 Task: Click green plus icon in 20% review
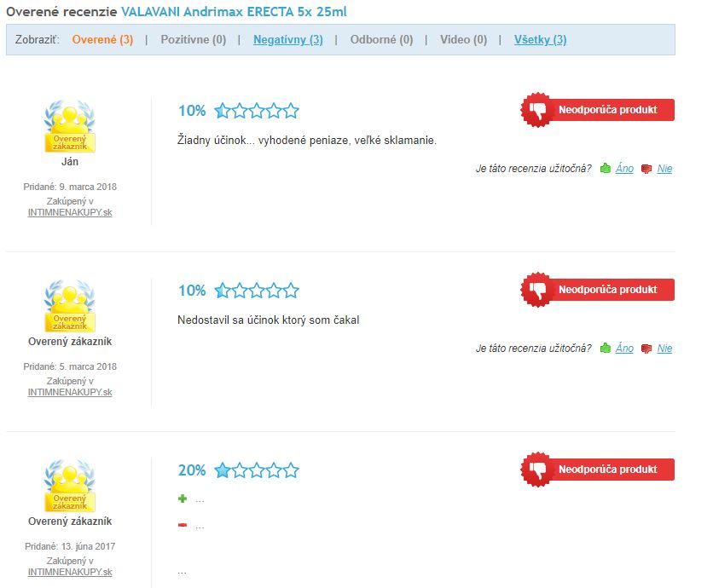pyautogui.click(x=183, y=499)
